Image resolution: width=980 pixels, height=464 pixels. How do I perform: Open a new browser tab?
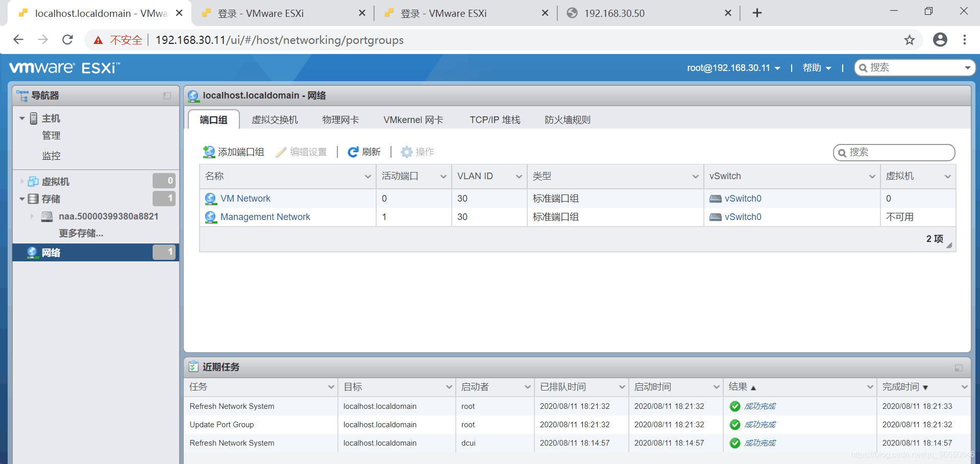click(x=757, y=13)
